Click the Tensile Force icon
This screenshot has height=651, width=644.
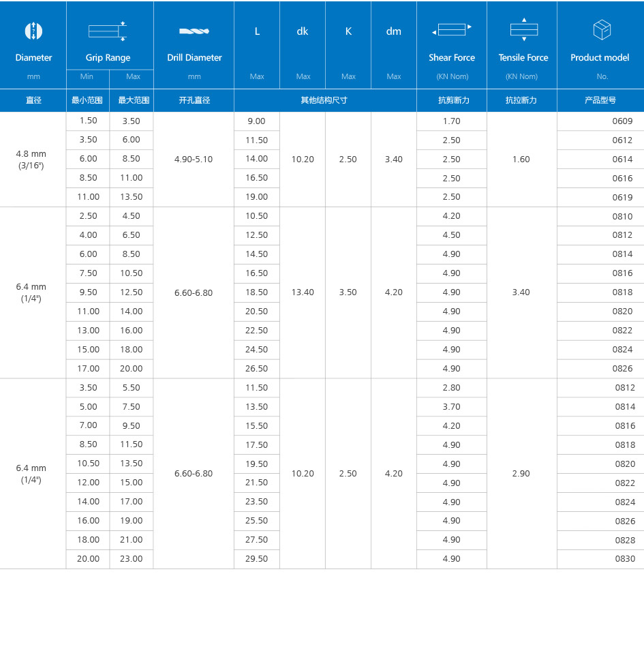click(x=523, y=29)
